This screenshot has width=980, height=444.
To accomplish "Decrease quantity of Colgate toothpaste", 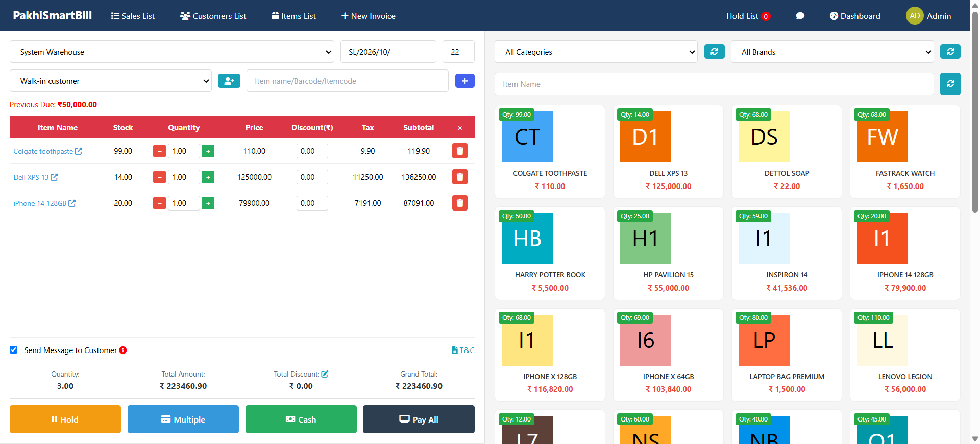I will pos(160,151).
